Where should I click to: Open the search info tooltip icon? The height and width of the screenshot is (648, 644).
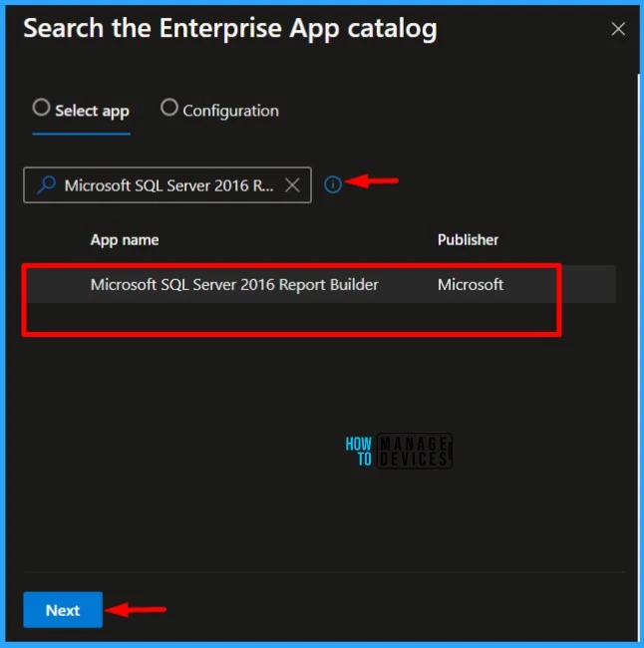[x=333, y=184]
